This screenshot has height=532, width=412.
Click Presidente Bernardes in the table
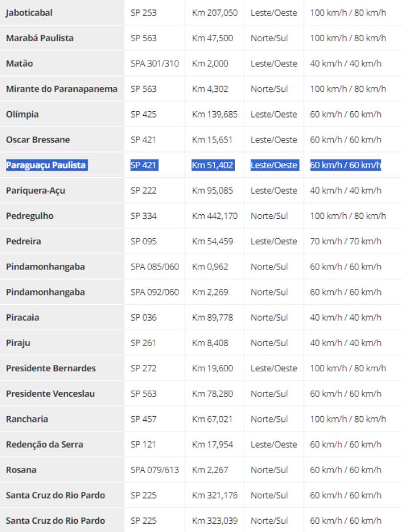[51, 368]
